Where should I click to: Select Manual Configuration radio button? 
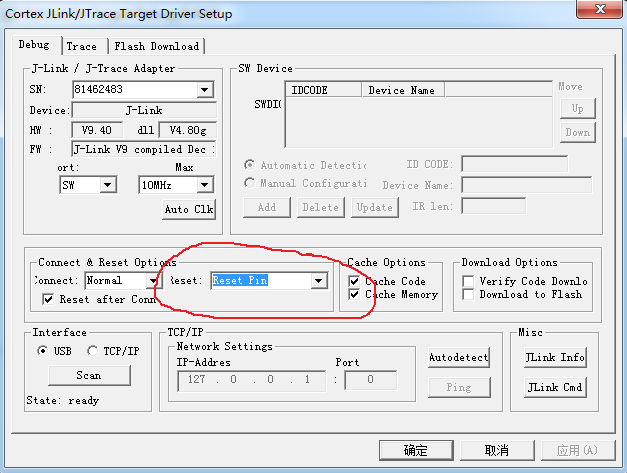pos(250,183)
